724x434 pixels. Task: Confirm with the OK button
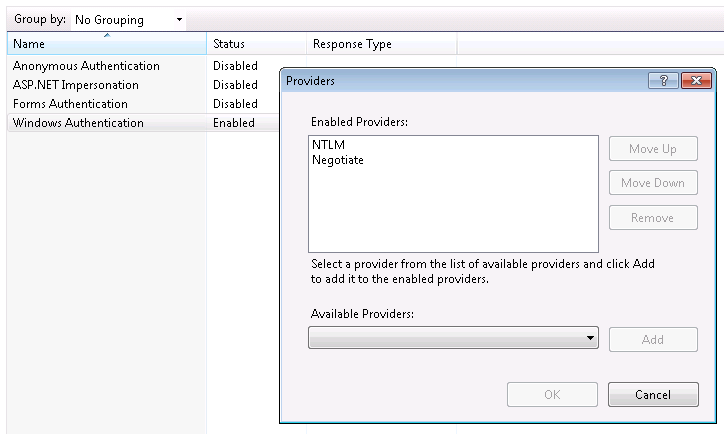tap(552, 395)
